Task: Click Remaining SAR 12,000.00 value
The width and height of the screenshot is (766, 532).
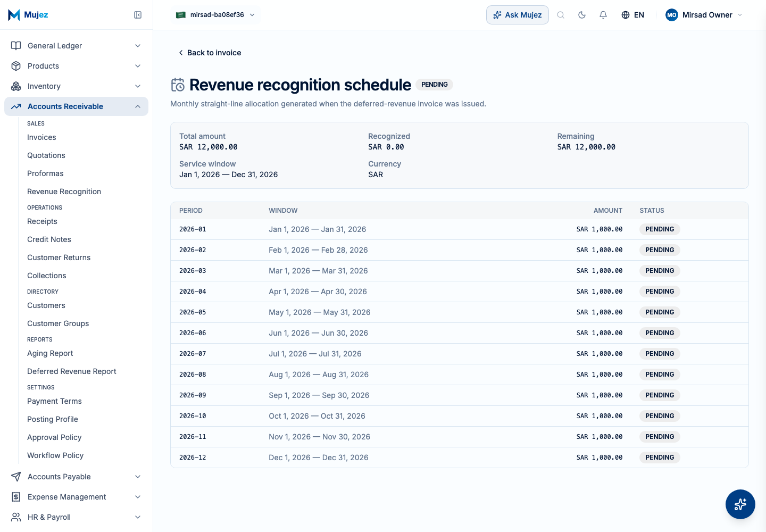Action: (586, 147)
